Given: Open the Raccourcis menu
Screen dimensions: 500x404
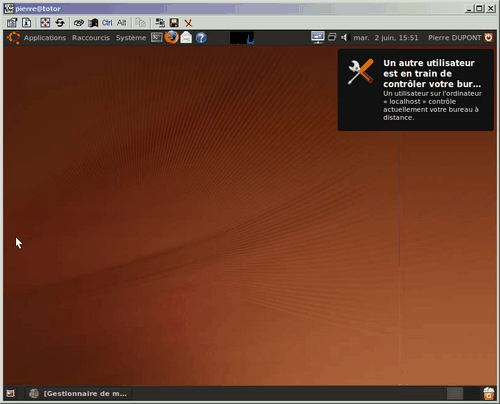Looking at the screenshot, I should pyautogui.click(x=91, y=38).
